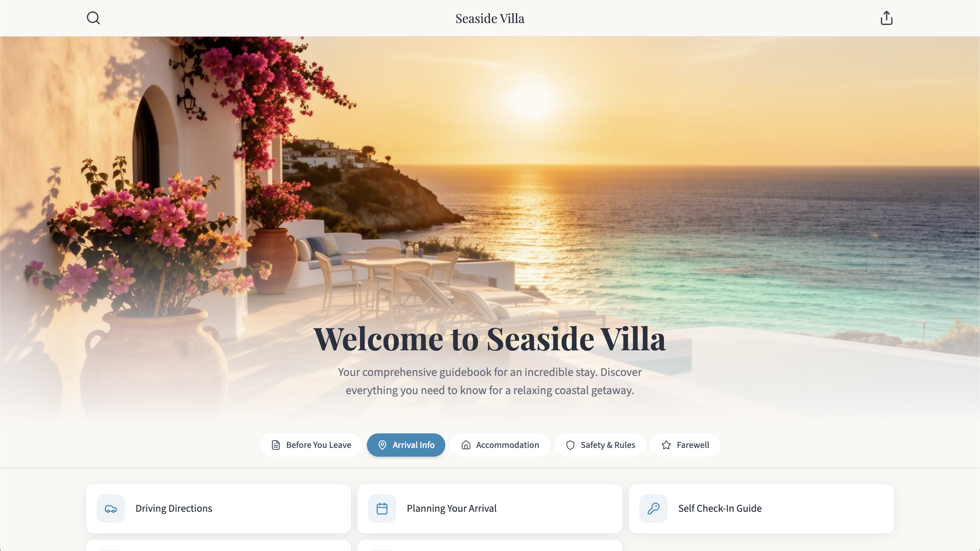Select the Arrival Info tab
This screenshot has height=551, width=980.
[406, 445]
